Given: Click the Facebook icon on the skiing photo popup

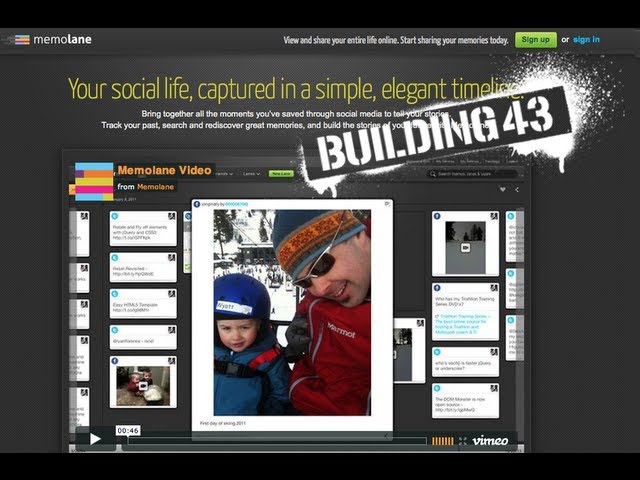Looking at the screenshot, I should (x=197, y=204).
